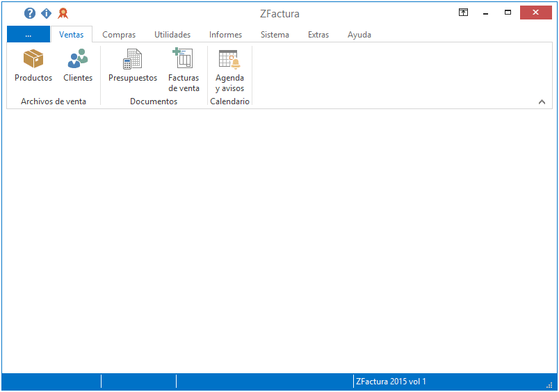The width and height of the screenshot is (559, 392).
Task: Switch to the Compras tab
Action: pos(119,35)
